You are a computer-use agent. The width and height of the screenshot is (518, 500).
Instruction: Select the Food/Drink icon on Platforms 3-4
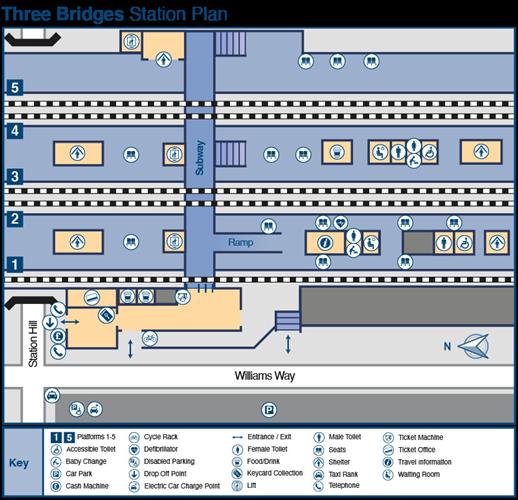337,152
